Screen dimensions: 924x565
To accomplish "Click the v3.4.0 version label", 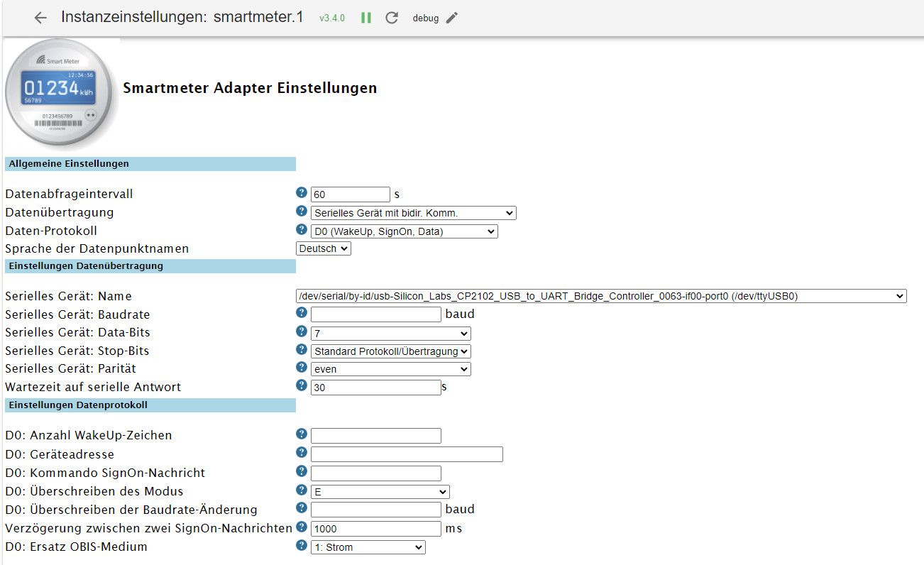I will 332,18.
